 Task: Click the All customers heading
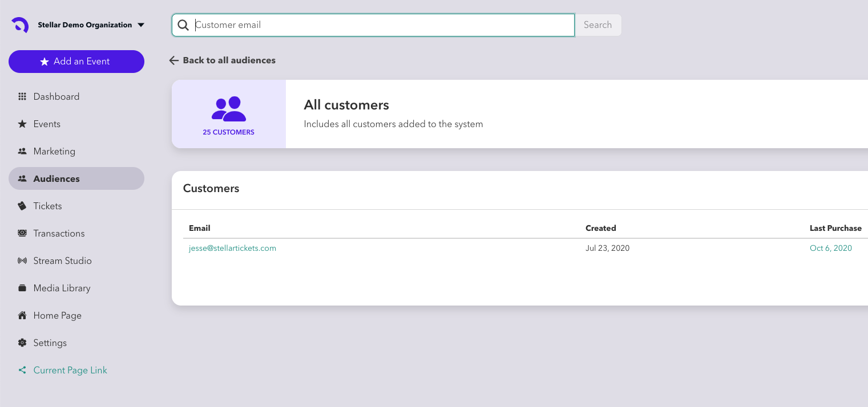346,105
